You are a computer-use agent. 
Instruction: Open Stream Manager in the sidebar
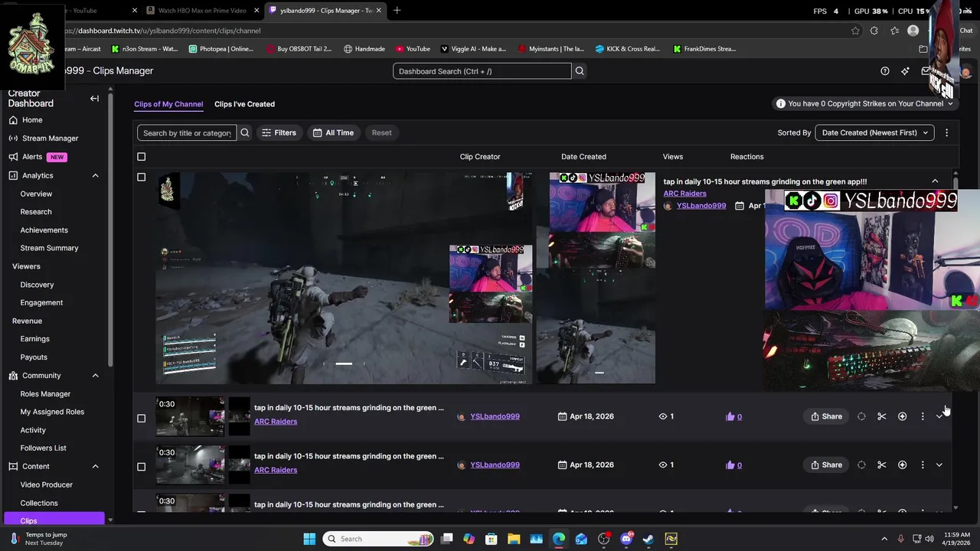[50, 139]
